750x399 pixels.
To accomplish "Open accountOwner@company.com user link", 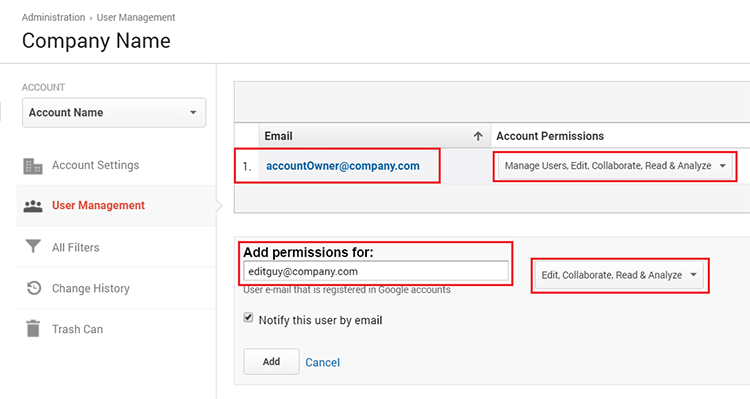I will (342, 166).
